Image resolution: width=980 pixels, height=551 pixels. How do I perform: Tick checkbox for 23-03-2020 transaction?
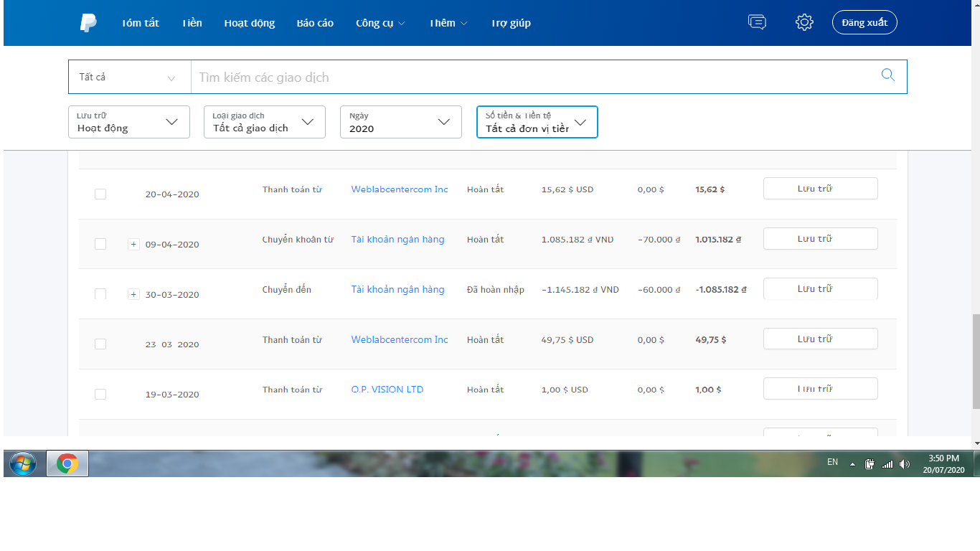point(100,344)
